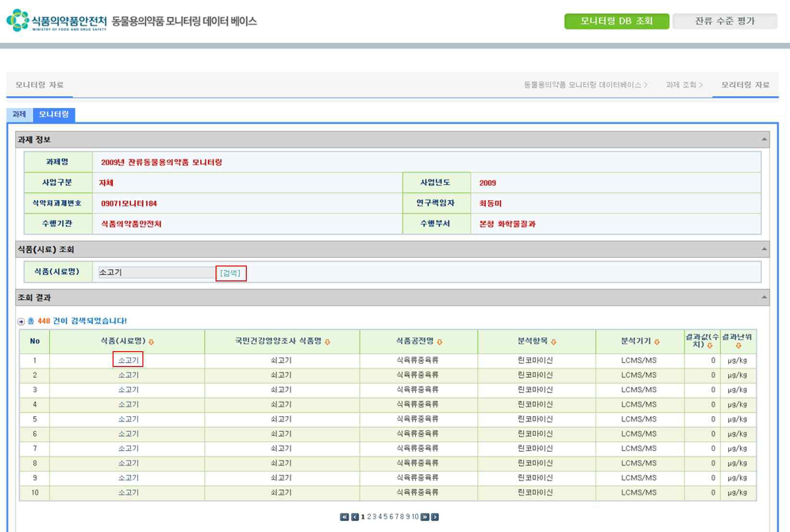790x532 pixels.
Task: Open results page 5
Action: (386, 517)
